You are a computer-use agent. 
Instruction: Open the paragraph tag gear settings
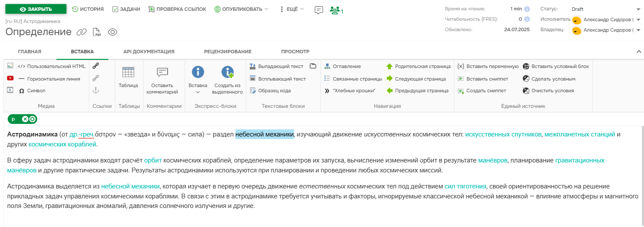[32, 119]
